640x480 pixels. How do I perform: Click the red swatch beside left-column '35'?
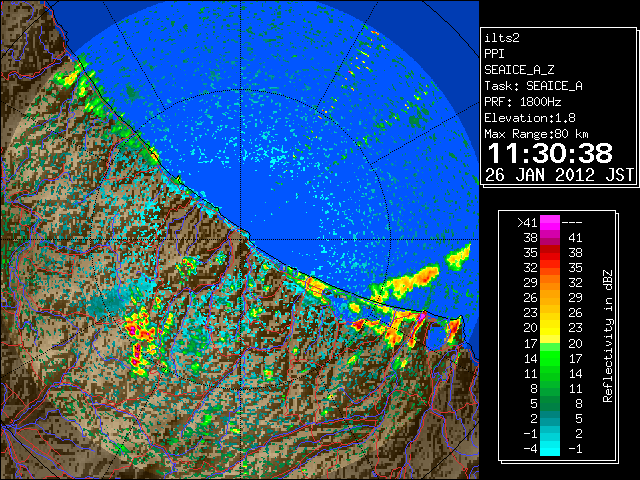coord(550,253)
